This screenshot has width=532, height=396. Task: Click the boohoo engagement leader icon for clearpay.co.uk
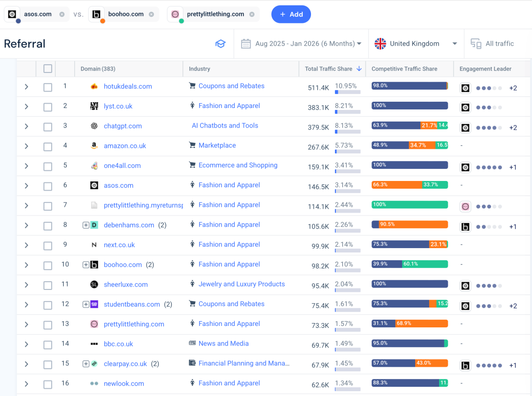coord(465,365)
